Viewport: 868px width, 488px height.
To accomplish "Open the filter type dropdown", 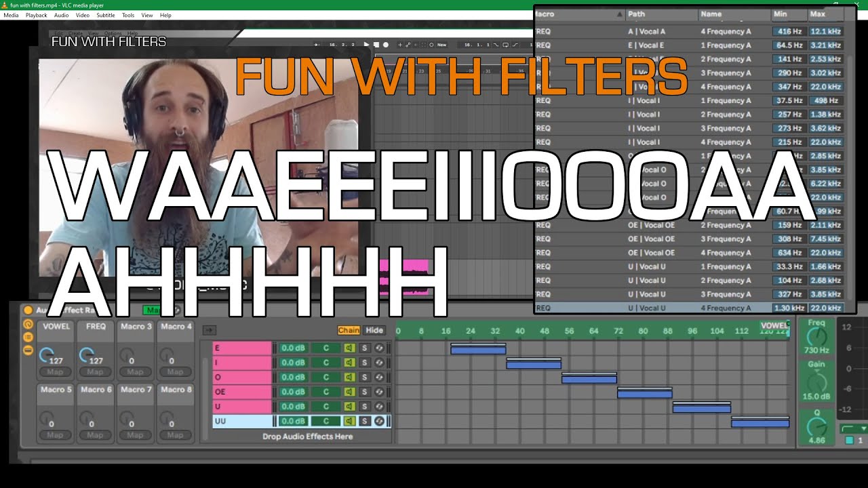I will [854, 428].
